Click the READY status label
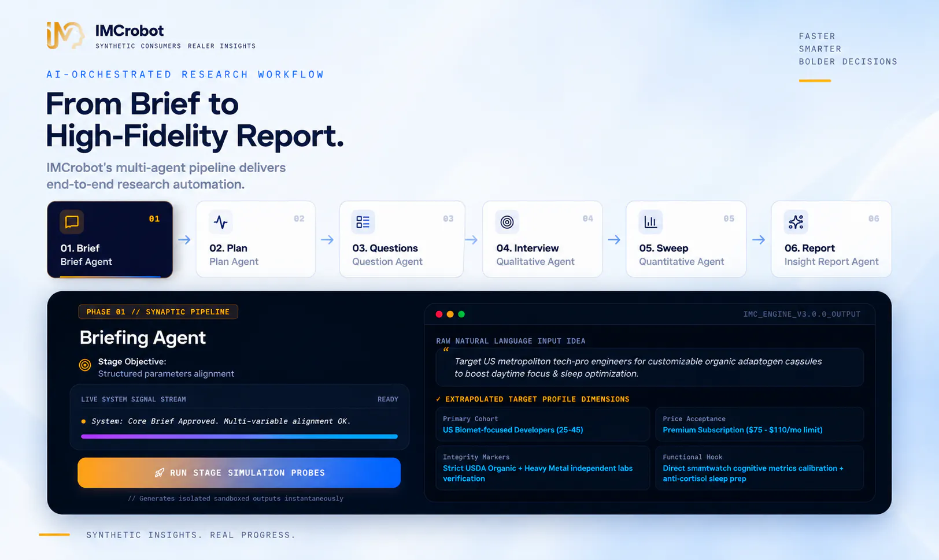The image size is (939, 560). click(387, 399)
